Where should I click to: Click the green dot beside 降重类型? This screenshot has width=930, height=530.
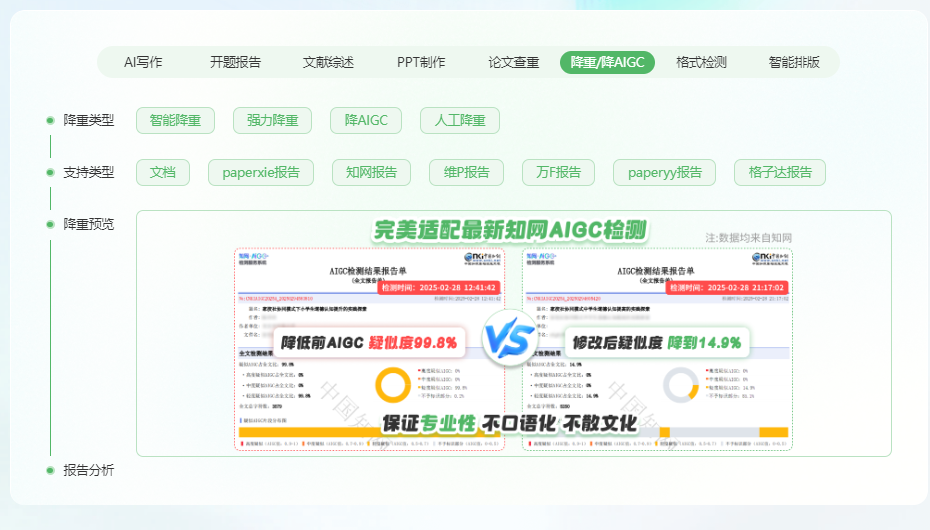50,121
